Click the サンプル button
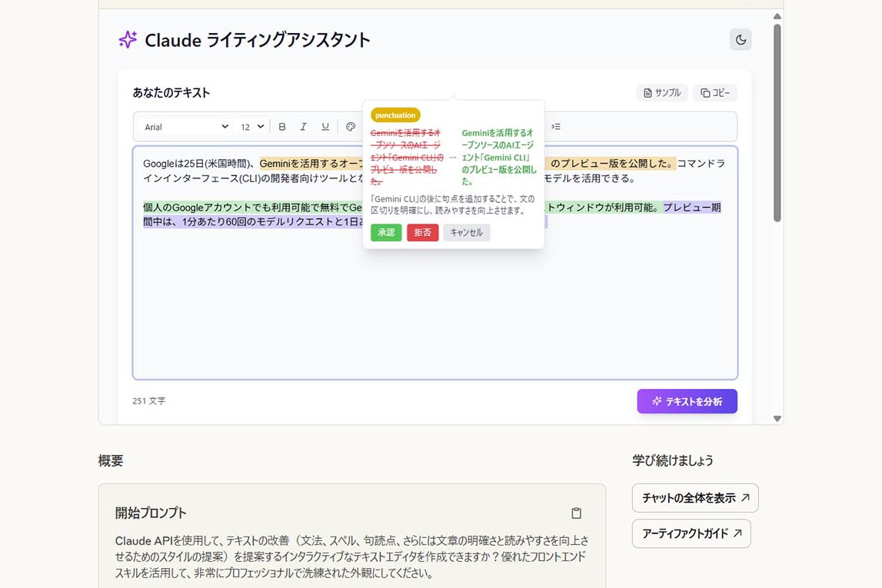The width and height of the screenshot is (882, 588). point(661,93)
